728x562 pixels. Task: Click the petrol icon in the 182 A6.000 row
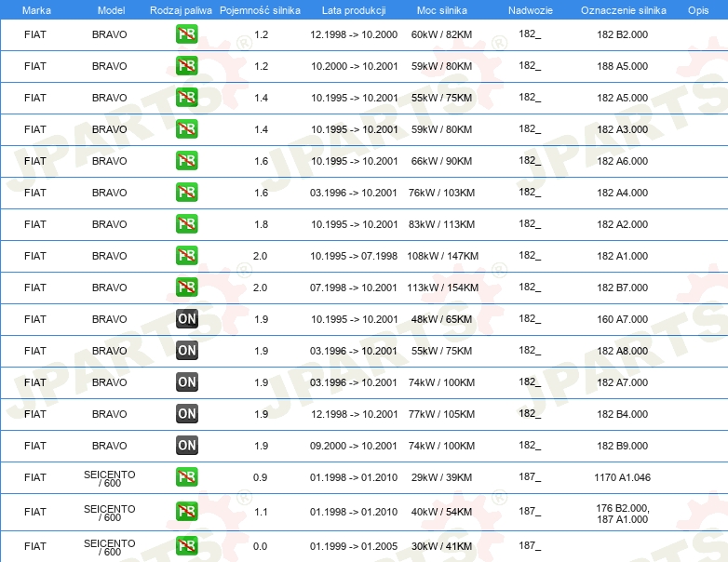point(186,161)
